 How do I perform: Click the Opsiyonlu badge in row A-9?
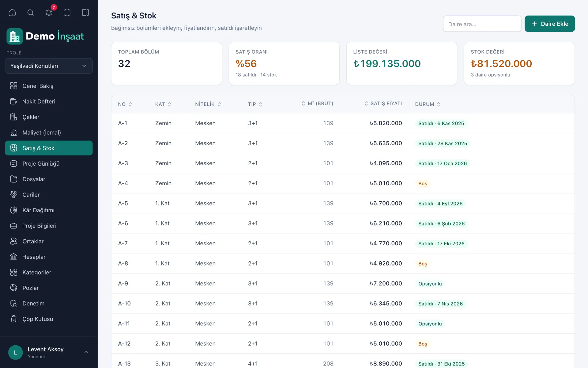430,284
